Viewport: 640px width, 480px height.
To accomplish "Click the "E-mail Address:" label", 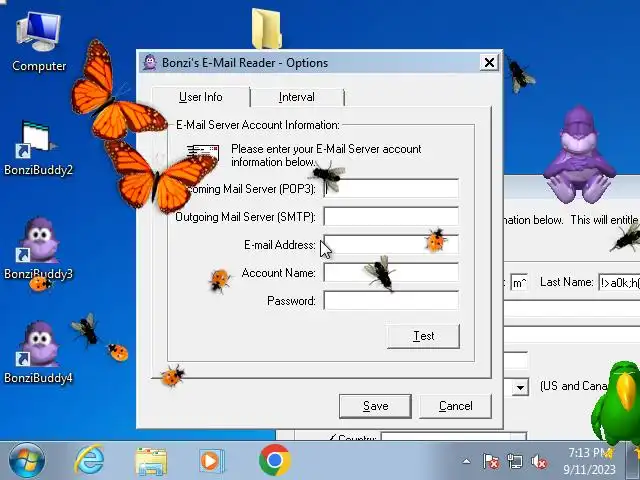I will pos(280,245).
